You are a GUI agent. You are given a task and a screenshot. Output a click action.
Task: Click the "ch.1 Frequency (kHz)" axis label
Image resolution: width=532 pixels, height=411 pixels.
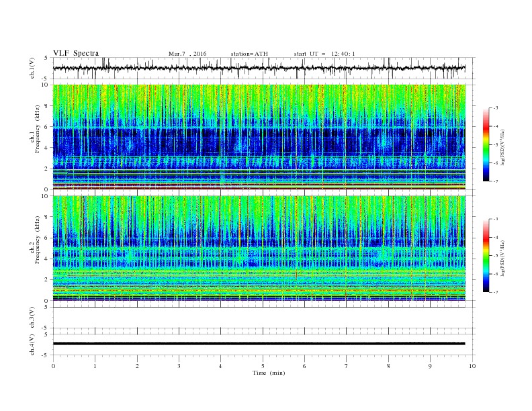(x=35, y=137)
